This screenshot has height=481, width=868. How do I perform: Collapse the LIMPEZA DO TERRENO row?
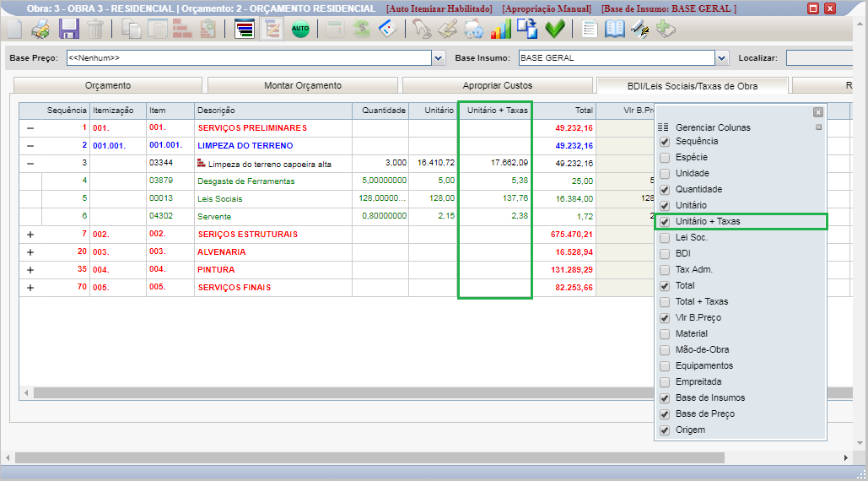[x=30, y=146]
